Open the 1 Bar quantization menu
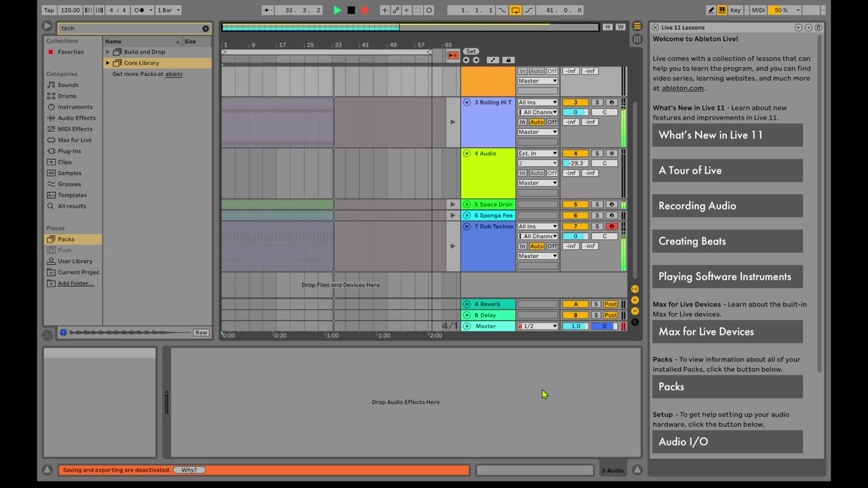The height and width of the screenshot is (488, 868). click(x=168, y=10)
